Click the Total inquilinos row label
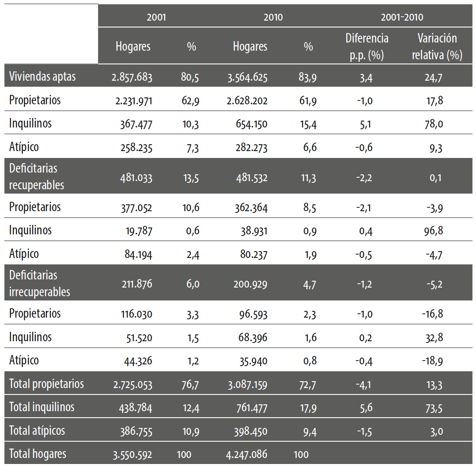 click(x=42, y=407)
